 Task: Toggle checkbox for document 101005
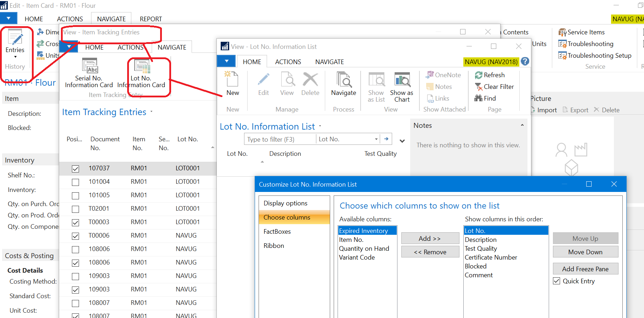click(x=75, y=195)
